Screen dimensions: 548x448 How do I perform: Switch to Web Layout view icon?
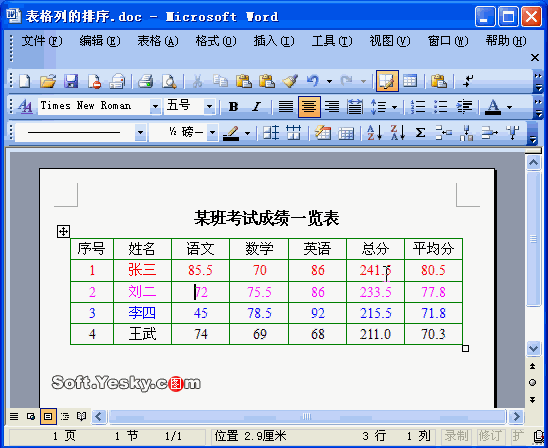point(31,417)
